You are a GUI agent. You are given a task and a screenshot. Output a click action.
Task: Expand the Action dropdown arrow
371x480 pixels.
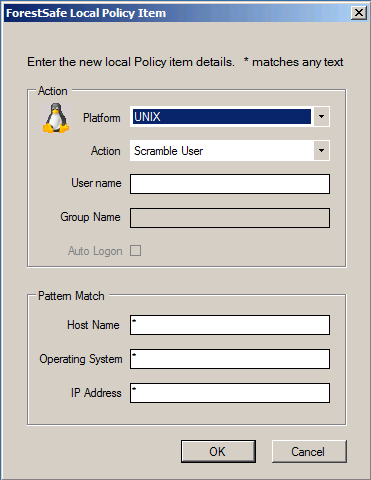coord(321,151)
